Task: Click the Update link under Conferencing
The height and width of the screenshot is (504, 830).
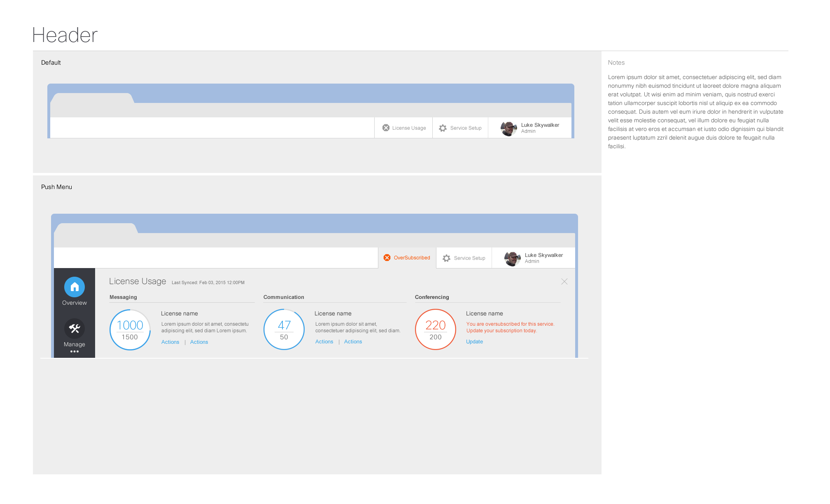Action: coord(474,342)
